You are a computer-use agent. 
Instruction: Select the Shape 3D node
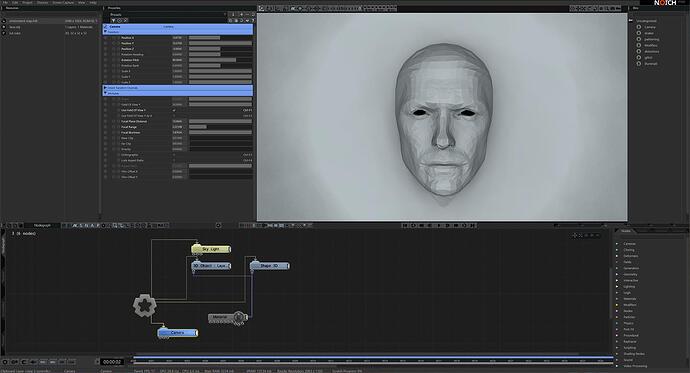[270, 266]
